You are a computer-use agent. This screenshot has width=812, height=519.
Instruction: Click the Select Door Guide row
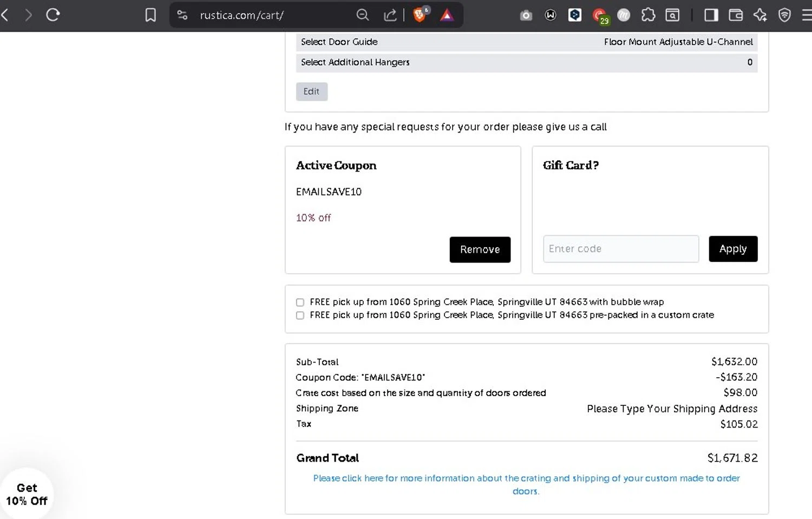pos(526,42)
